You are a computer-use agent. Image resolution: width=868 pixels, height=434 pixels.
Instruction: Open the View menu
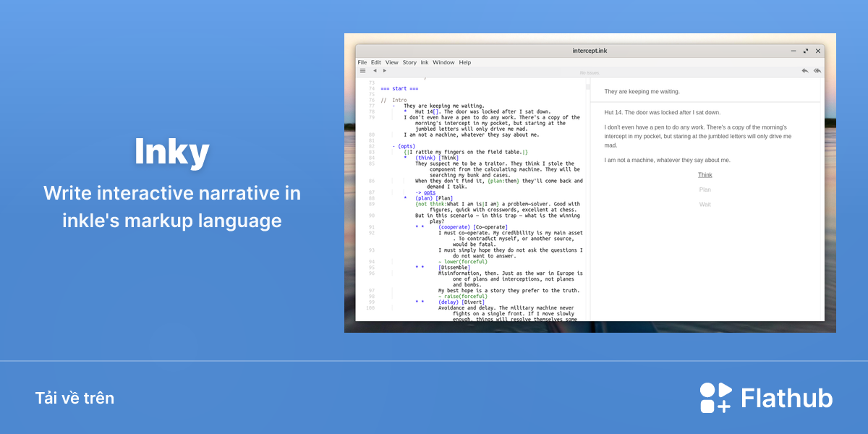pyautogui.click(x=392, y=62)
